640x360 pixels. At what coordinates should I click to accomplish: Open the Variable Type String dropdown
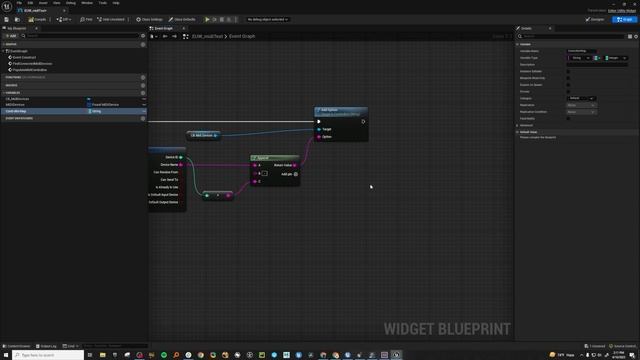pyautogui.click(x=579, y=58)
